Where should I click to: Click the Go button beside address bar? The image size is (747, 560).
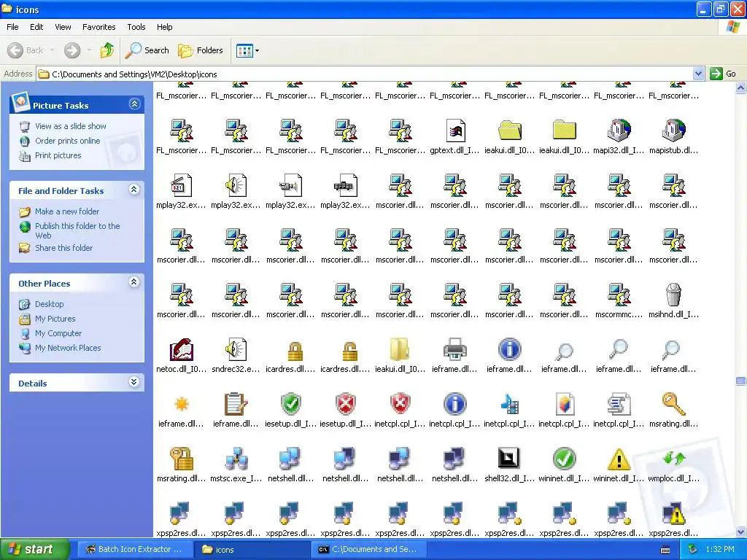click(x=723, y=74)
